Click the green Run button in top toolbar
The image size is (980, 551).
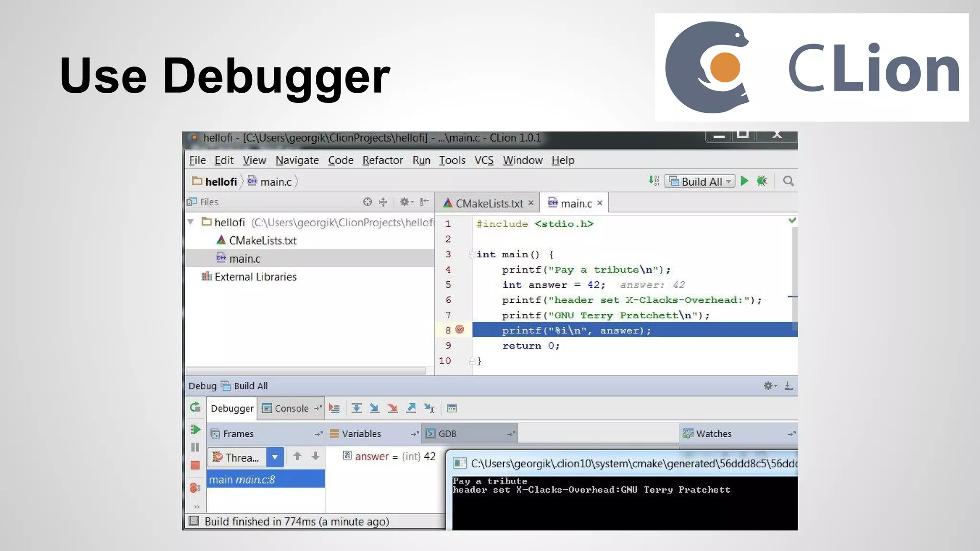click(744, 181)
